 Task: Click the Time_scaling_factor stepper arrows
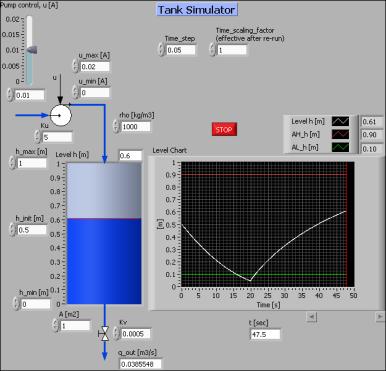[x=212, y=50]
